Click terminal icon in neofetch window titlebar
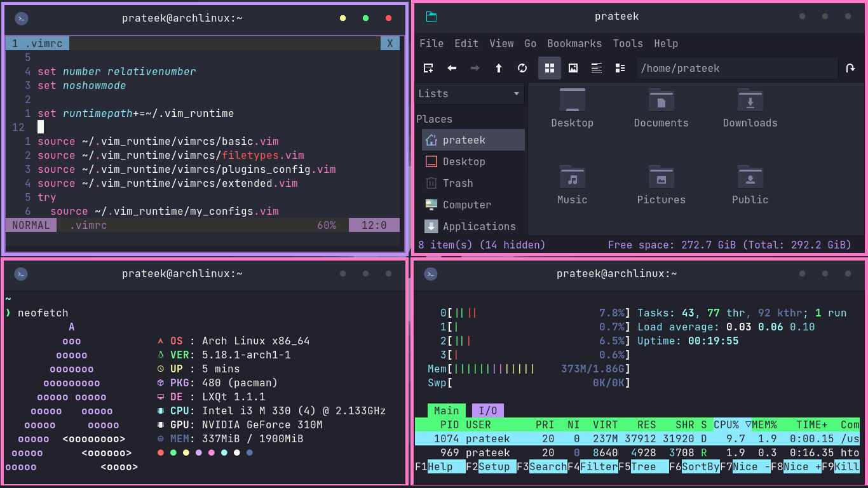Image resolution: width=868 pixels, height=488 pixels. pyautogui.click(x=22, y=274)
